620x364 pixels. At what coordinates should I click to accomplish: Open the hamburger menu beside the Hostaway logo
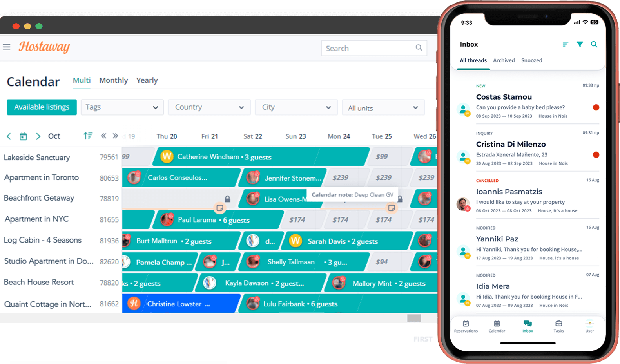(x=7, y=47)
